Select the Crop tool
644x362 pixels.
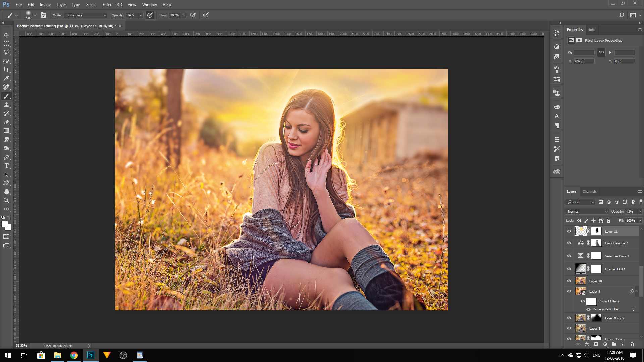6,70
